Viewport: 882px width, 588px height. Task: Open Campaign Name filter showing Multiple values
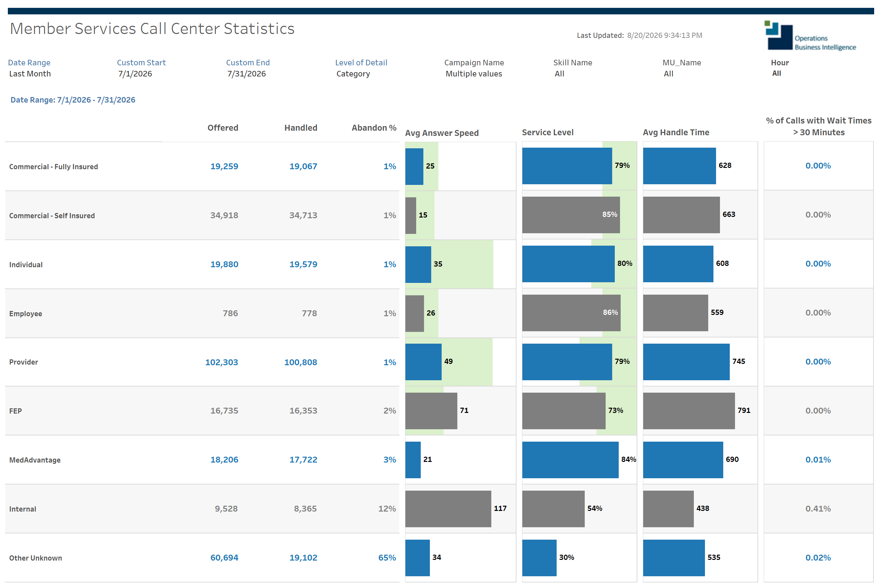tap(474, 74)
